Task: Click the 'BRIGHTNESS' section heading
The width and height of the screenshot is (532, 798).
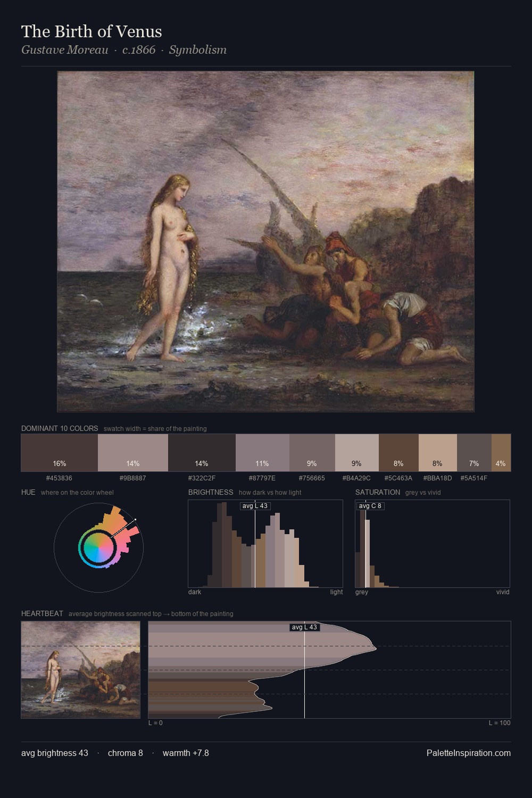Action: point(211,492)
